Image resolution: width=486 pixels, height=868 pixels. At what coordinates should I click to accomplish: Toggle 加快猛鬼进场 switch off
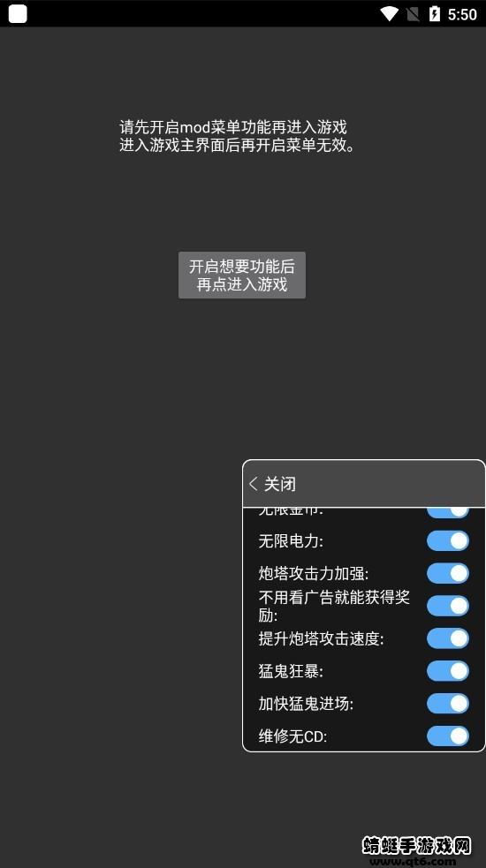pos(448,704)
